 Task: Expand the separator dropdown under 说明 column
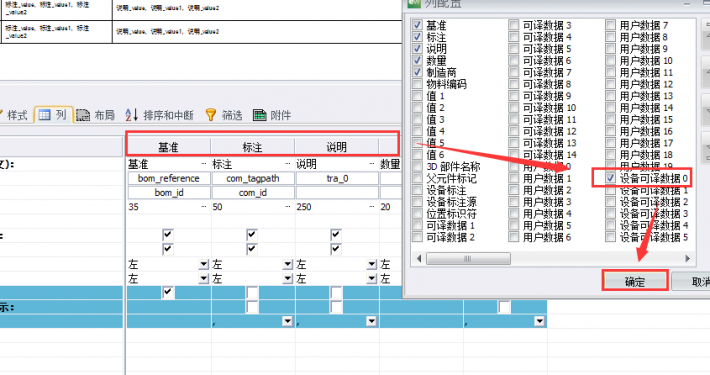click(371, 321)
